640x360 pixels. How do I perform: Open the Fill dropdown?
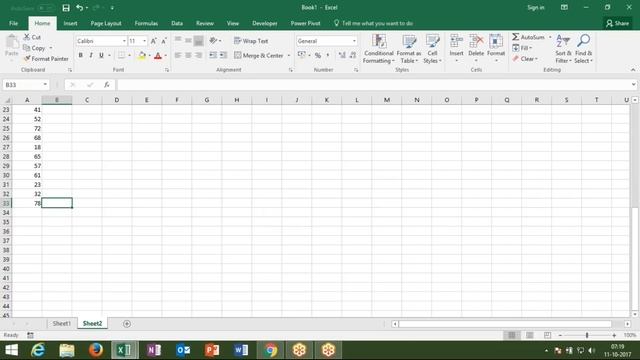(523, 48)
